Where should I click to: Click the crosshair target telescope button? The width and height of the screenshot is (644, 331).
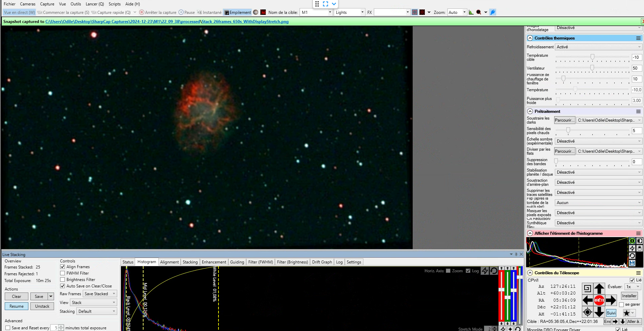point(588,312)
